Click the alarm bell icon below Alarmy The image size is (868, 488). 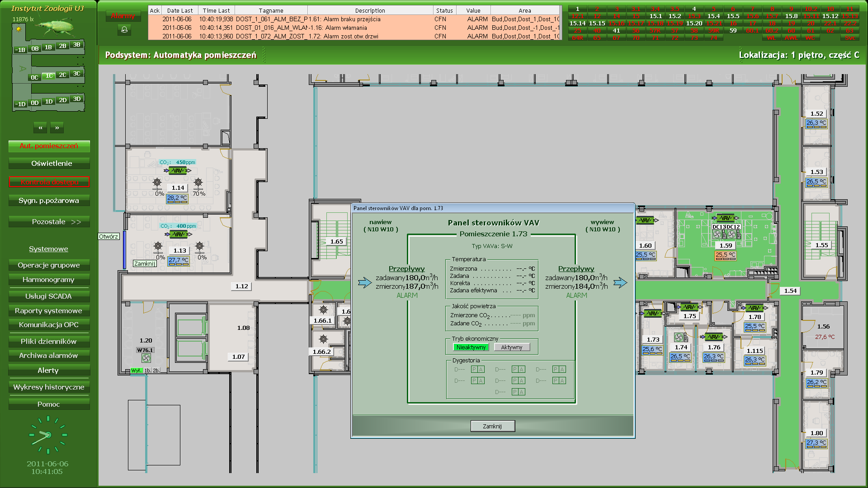click(124, 30)
